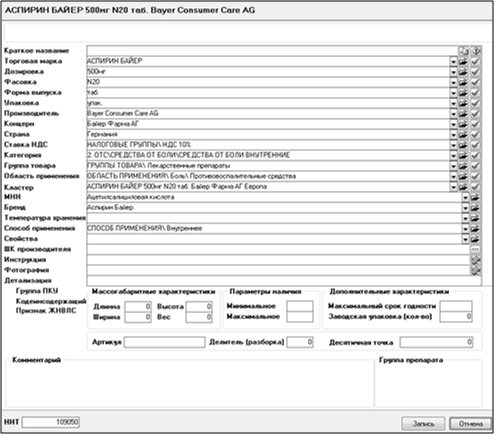Open folder icon for Температура хранения row
This screenshot has height=434, width=494.
pyautogui.click(x=475, y=218)
